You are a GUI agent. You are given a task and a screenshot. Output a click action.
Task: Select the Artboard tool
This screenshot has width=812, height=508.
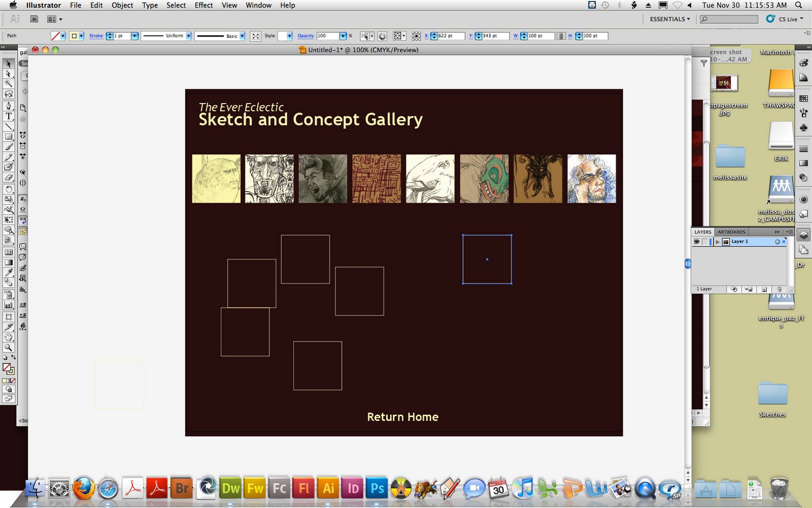tap(9, 316)
